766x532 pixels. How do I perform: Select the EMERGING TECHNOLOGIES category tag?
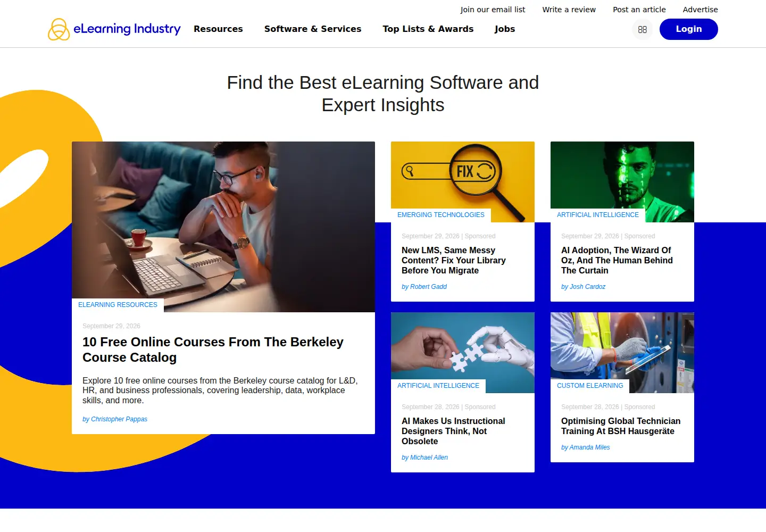click(441, 215)
